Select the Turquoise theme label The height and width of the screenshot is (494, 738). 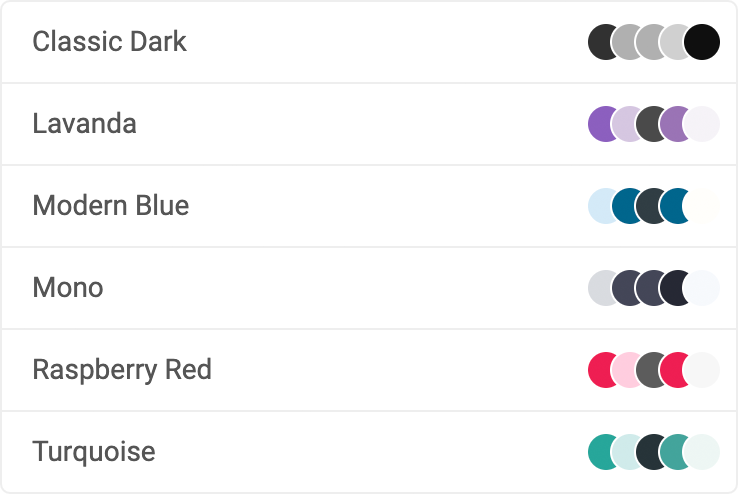click(94, 452)
